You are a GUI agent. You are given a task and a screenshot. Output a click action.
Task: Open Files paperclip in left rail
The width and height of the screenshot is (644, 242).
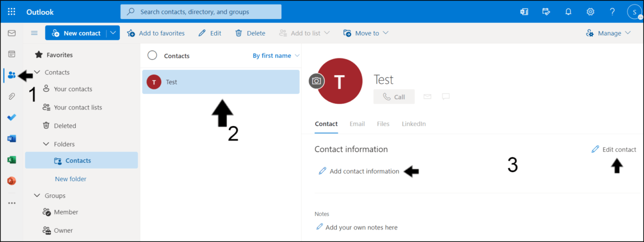pos(11,97)
